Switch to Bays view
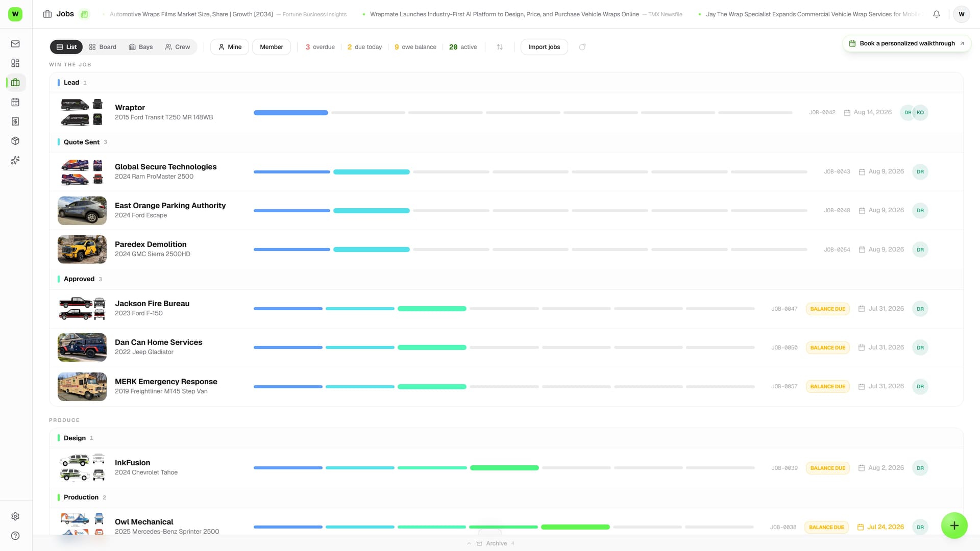This screenshot has height=551, width=980. (141, 47)
